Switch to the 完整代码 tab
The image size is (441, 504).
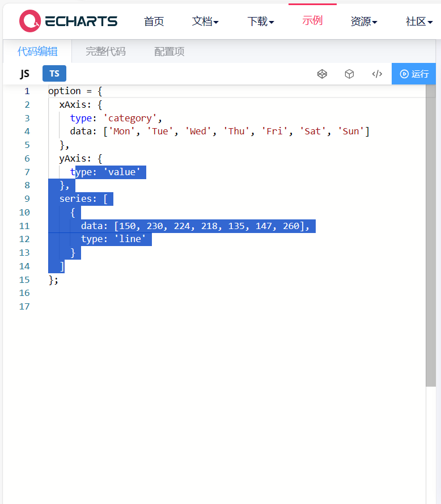105,50
